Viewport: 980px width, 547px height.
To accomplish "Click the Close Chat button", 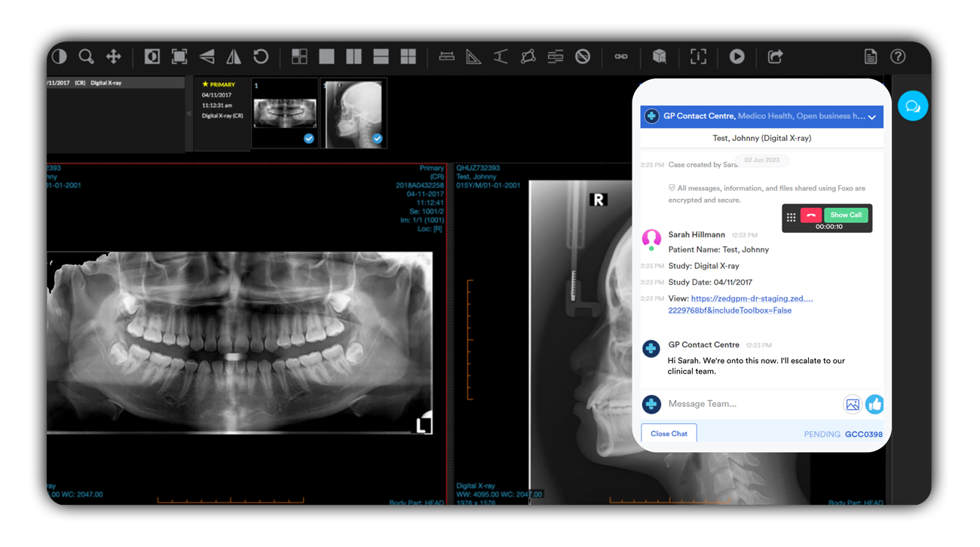I will 669,433.
